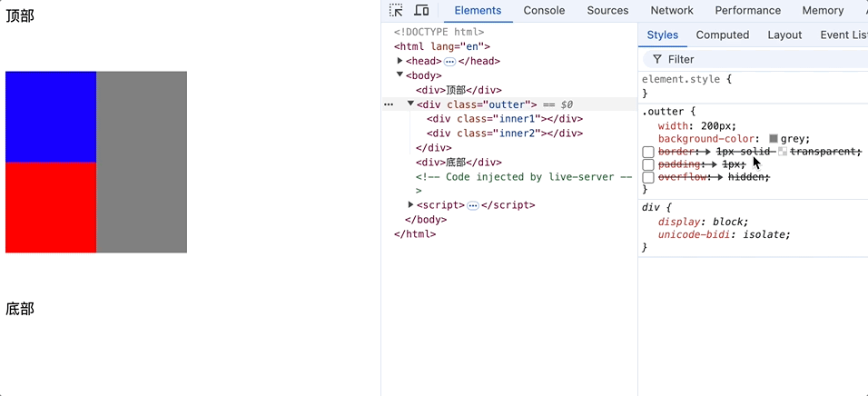Screen dimensions: 868x396
Task: Select the div 顶部 node in DOM tree
Action: 459,90
